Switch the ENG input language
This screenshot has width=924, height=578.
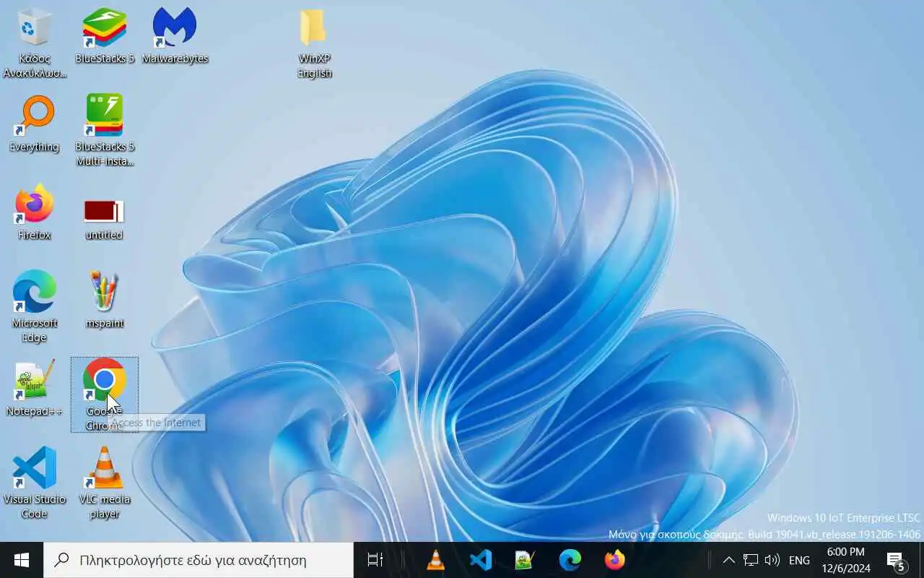(799, 560)
